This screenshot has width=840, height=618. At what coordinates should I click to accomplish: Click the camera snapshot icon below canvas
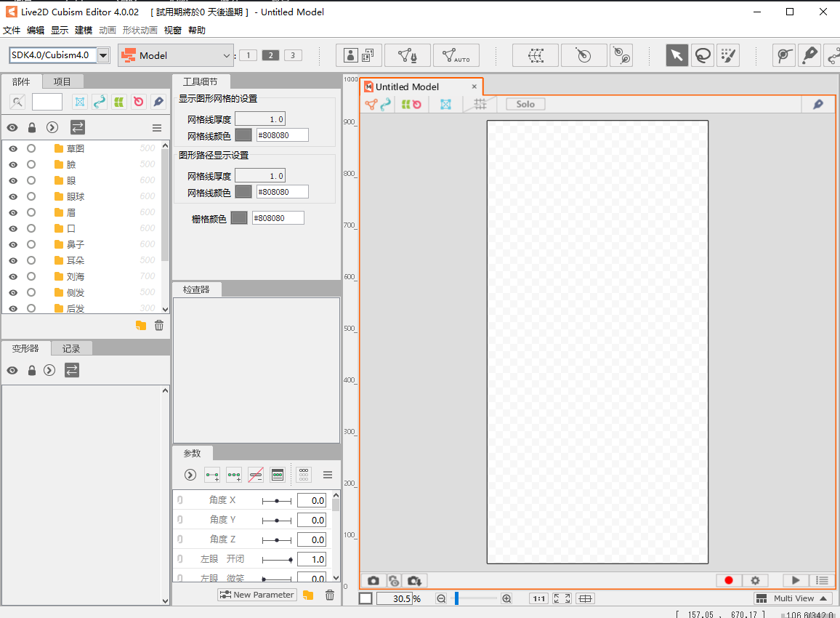373,580
